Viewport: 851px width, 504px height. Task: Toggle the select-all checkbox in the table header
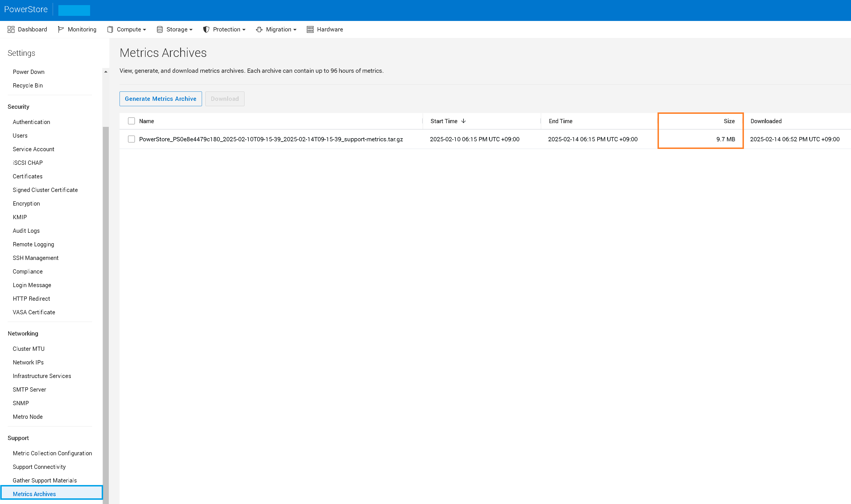coord(131,121)
